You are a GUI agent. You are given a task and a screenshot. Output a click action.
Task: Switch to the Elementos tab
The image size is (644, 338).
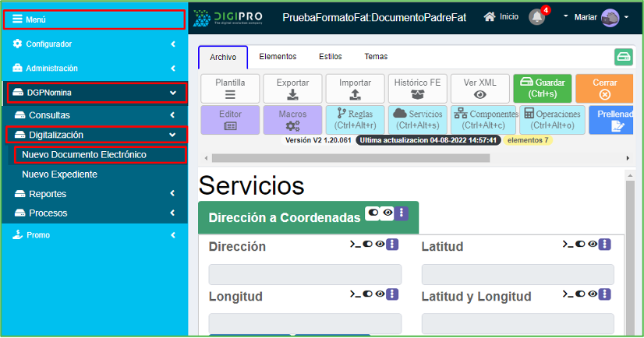pos(278,57)
